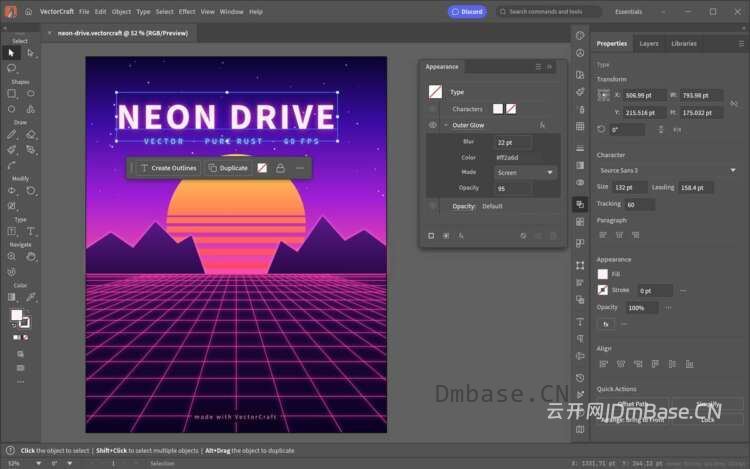Click the Discord button
The image size is (750, 469).
pyautogui.click(x=467, y=11)
